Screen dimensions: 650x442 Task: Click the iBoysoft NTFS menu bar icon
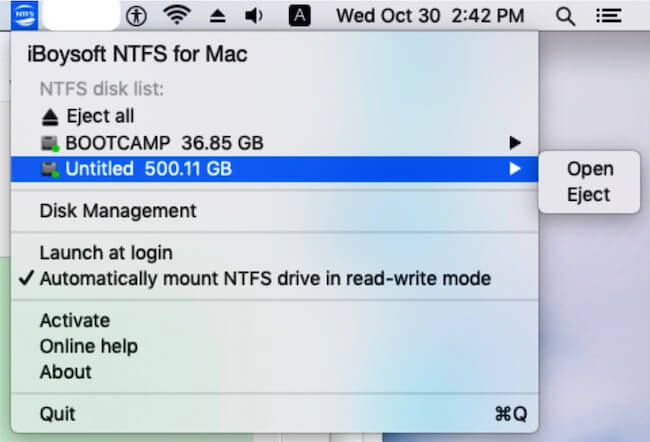click(22, 15)
